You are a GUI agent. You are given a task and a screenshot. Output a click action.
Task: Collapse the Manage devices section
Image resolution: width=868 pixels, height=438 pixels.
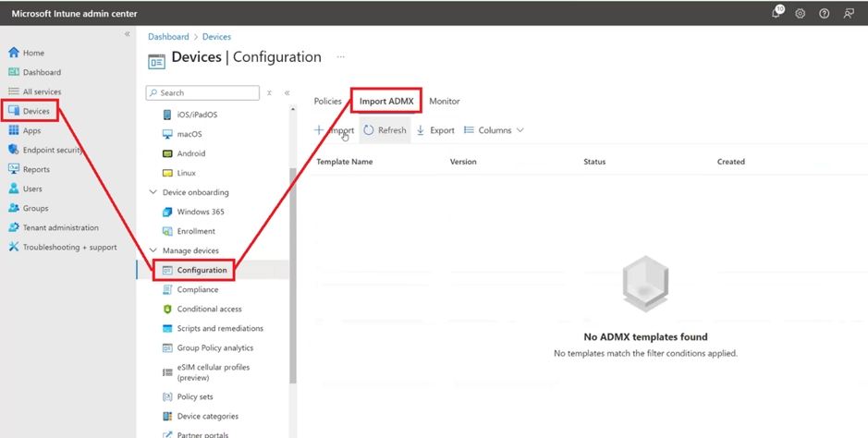point(153,250)
